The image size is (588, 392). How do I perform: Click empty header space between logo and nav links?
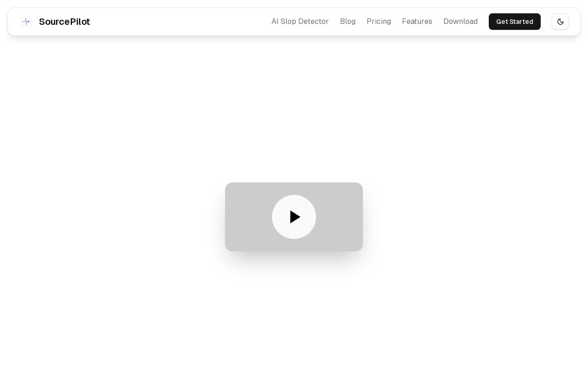pyautogui.click(x=179, y=22)
